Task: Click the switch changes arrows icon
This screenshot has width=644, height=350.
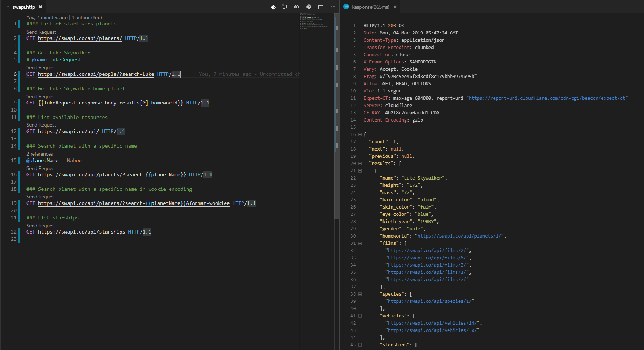Action: [x=285, y=7]
